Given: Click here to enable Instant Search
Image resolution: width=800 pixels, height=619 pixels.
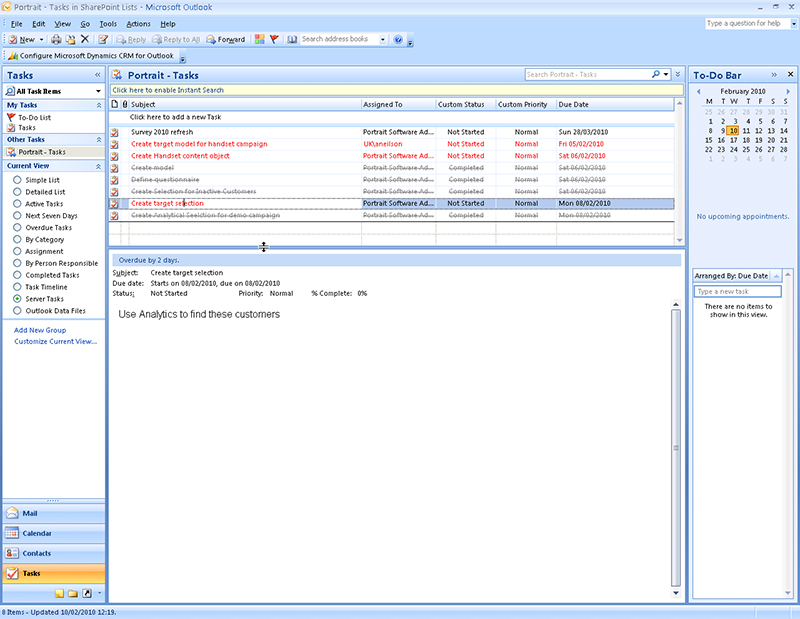Looking at the screenshot, I should [x=396, y=90].
